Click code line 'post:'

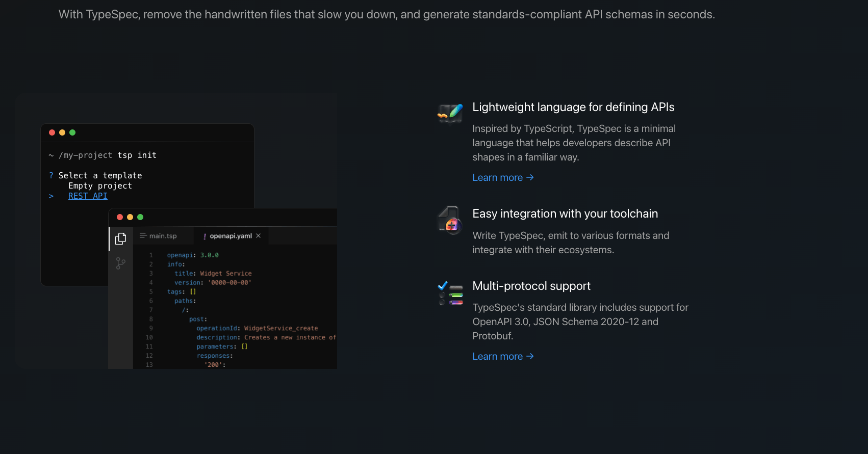pyautogui.click(x=198, y=319)
